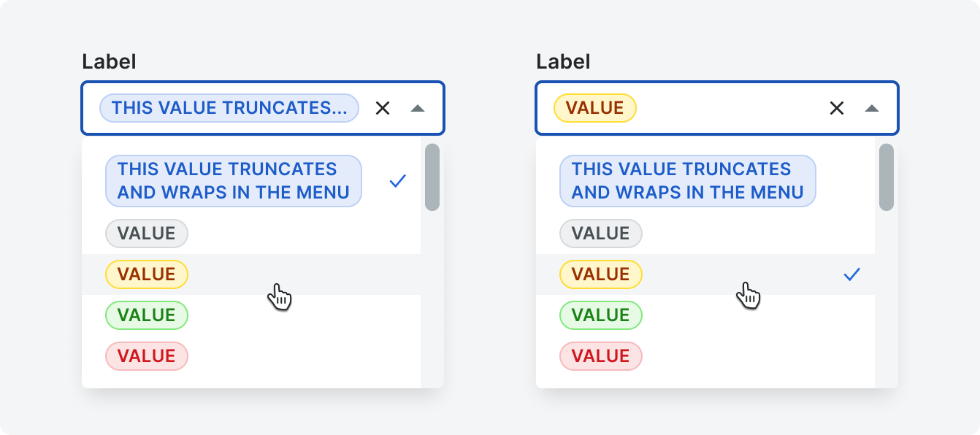
Task: Click the truncated blue chip in left field
Action: 229,108
